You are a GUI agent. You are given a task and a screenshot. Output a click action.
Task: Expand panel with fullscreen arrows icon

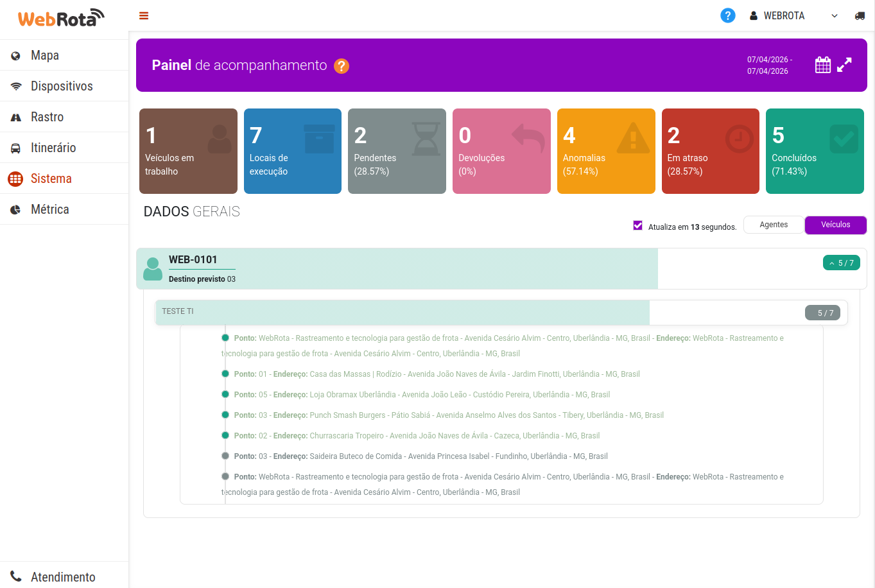[x=844, y=65]
